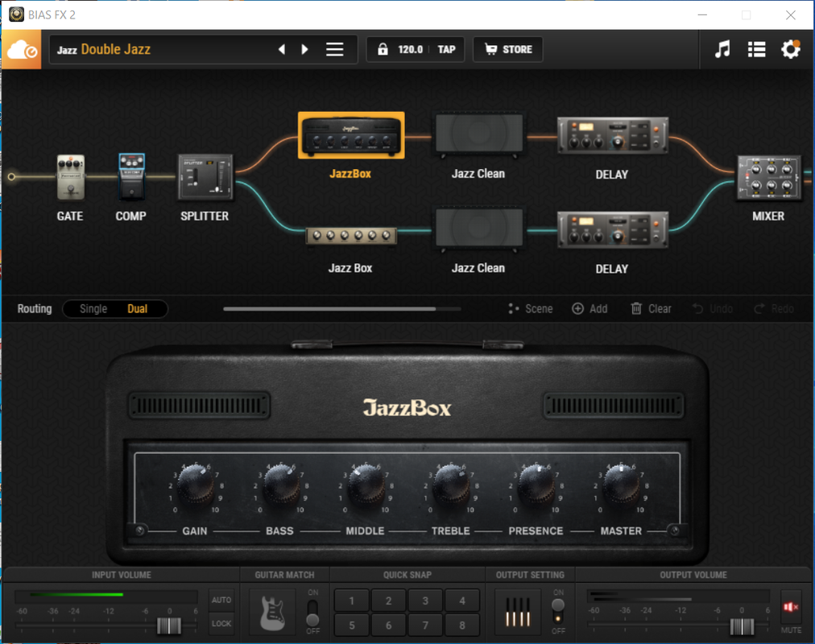Select Quick Snap slot 6
Screen dimensions: 815x644
pos(388,625)
